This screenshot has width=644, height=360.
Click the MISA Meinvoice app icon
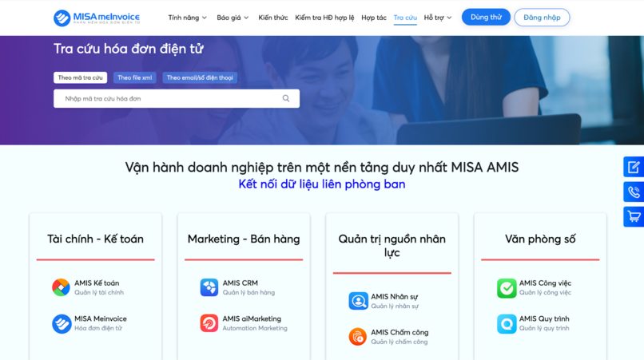62,323
